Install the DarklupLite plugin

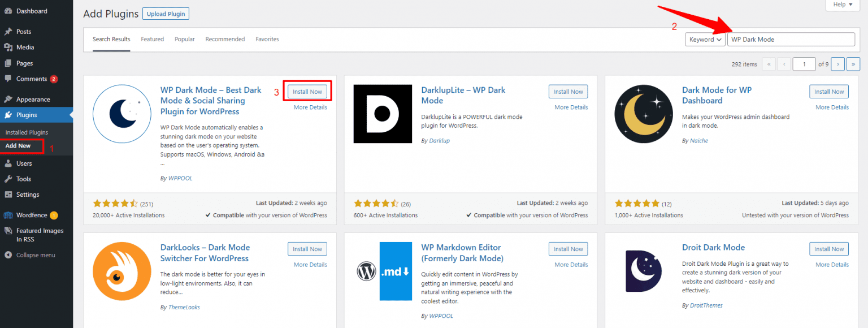(568, 92)
